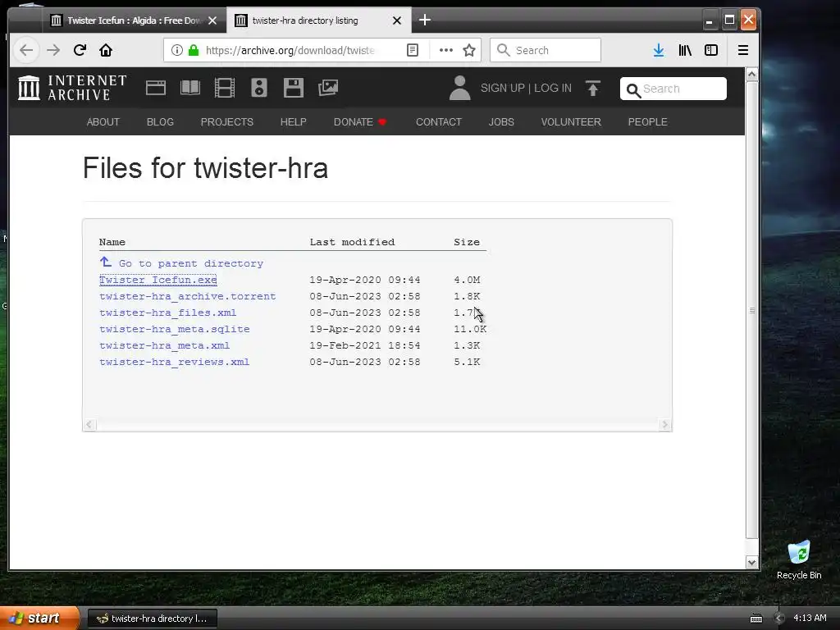Click the Internet Archive logo
Screen dimensions: 840x630
pos(72,88)
